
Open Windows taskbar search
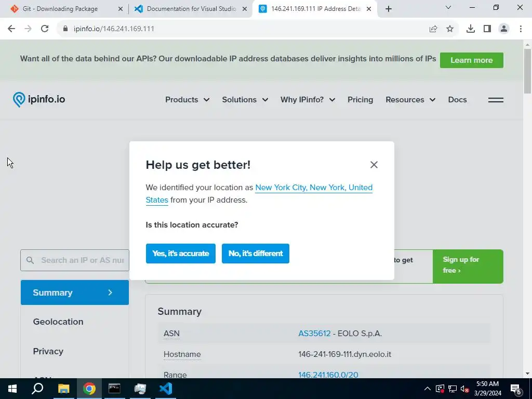[37, 389]
